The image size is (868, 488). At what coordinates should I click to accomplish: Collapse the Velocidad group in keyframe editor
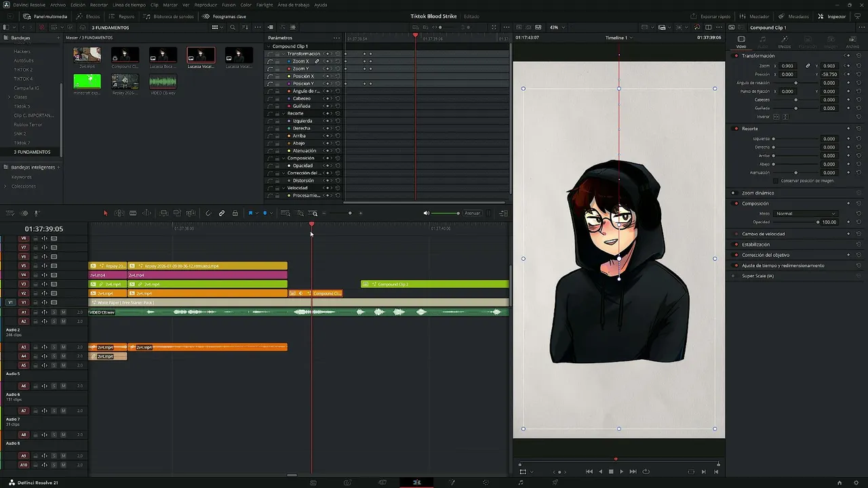point(284,188)
